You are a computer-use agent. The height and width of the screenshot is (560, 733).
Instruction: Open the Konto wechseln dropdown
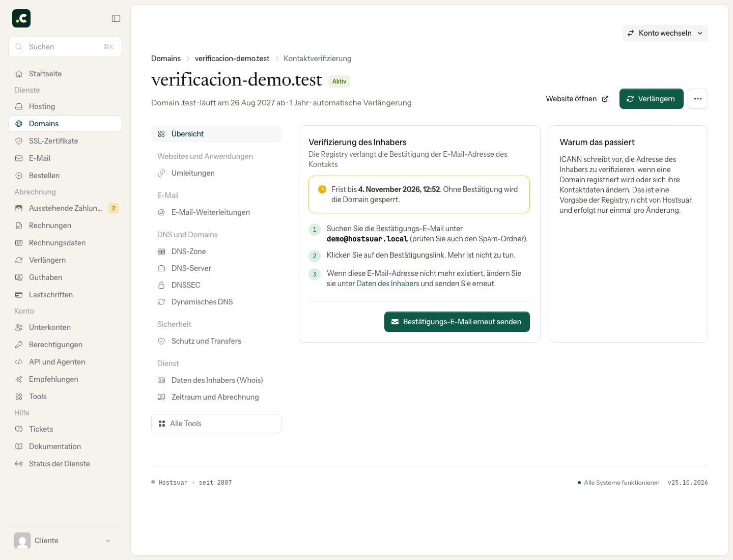[665, 33]
